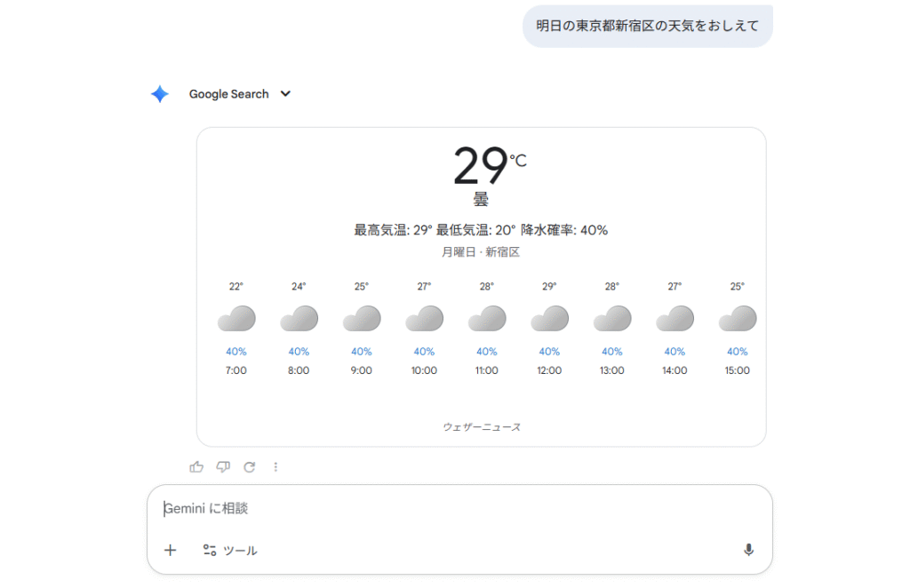
Task: Open the three-dot more options menu
Action: tap(276, 466)
